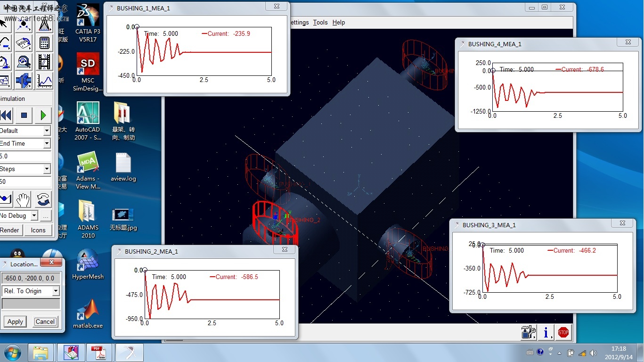Click the coordinates field in the Location dialog
The width and height of the screenshot is (644, 362).
tap(31, 278)
